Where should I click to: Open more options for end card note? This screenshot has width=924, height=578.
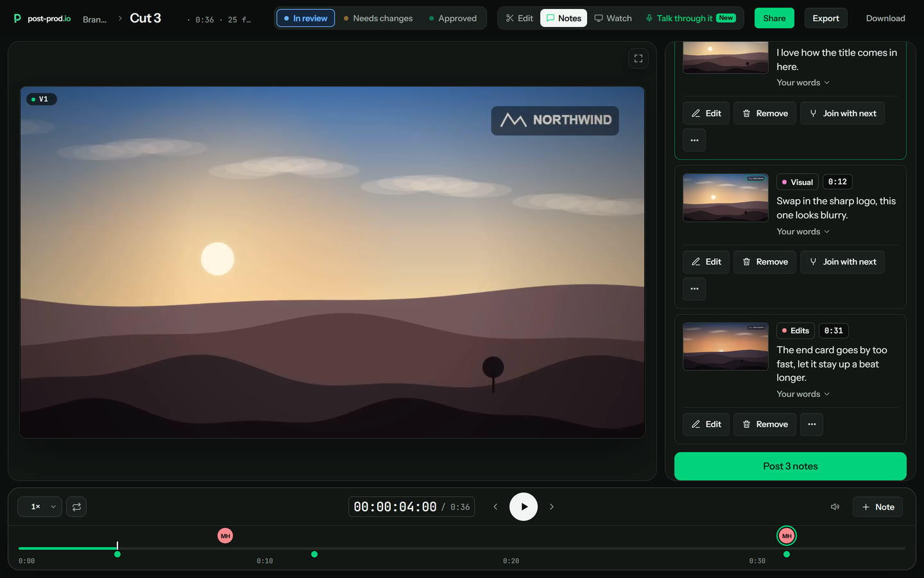(812, 425)
